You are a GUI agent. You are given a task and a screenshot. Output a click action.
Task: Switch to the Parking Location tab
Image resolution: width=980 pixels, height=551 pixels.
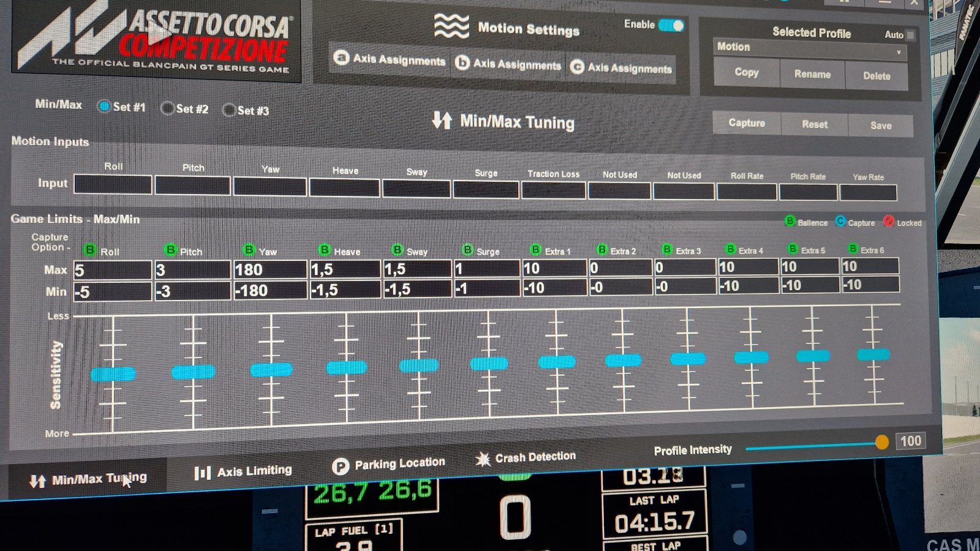click(388, 465)
